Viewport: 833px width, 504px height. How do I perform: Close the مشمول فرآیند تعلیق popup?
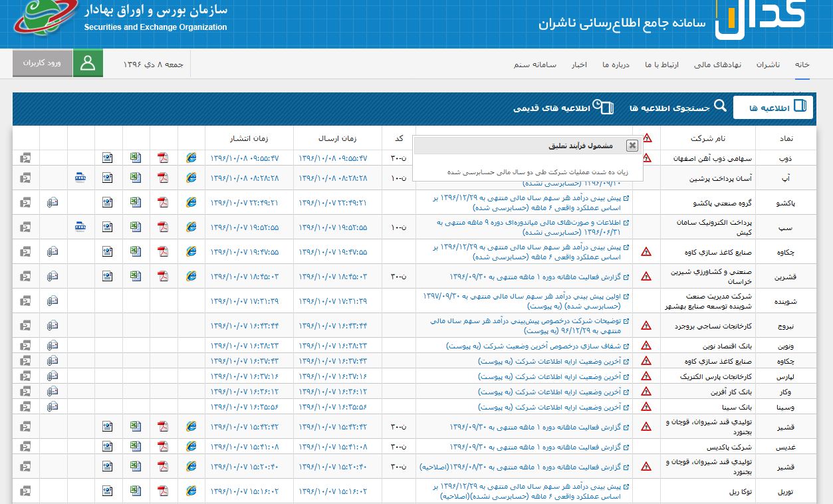pyautogui.click(x=632, y=146)
